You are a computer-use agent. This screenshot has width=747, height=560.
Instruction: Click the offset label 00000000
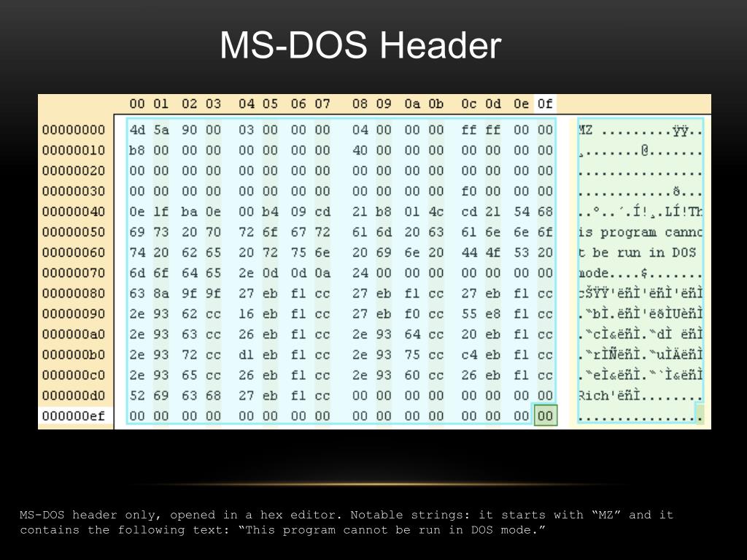[x=74, y=130]
